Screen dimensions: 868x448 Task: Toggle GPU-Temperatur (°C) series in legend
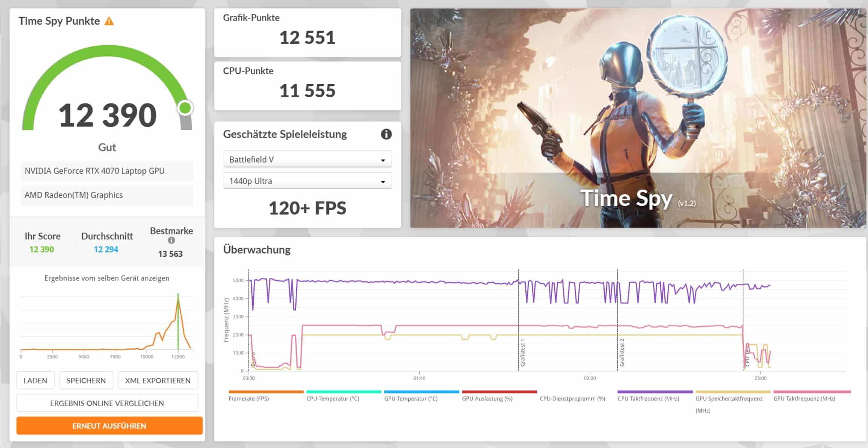[411, 398]
